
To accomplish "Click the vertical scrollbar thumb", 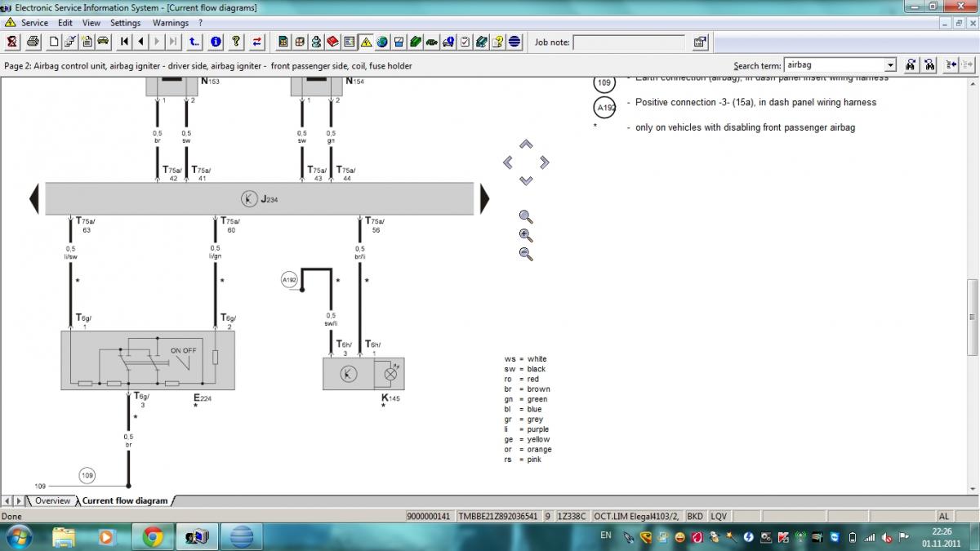I will coord(973,318).
